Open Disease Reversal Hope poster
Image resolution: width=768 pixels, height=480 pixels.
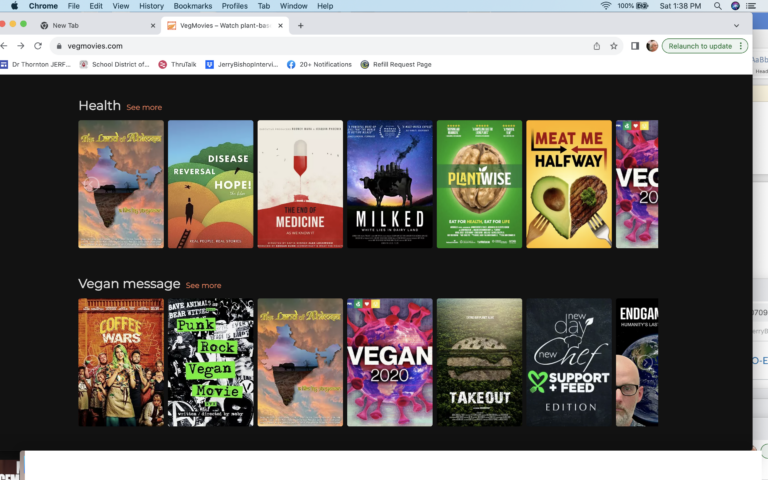(211, 184)
